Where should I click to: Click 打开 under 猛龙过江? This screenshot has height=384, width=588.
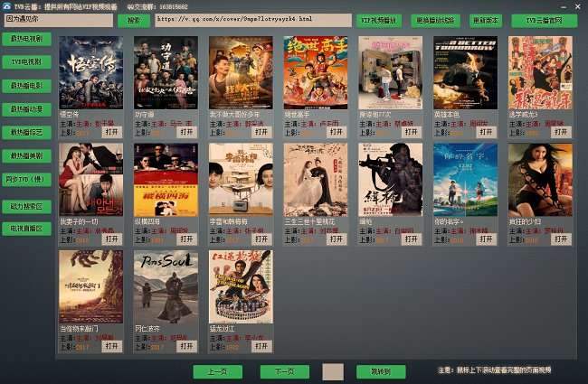[x=261, y=346]
